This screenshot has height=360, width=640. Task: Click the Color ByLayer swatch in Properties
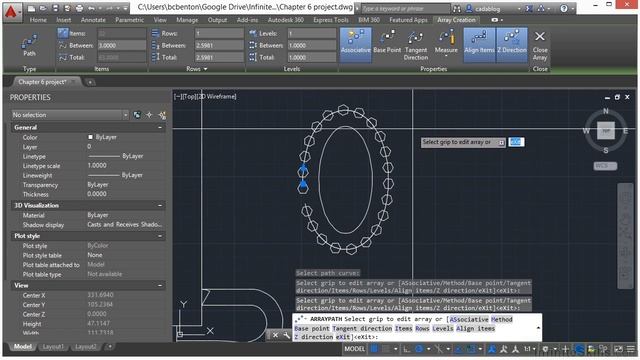(x=90, y=137)
